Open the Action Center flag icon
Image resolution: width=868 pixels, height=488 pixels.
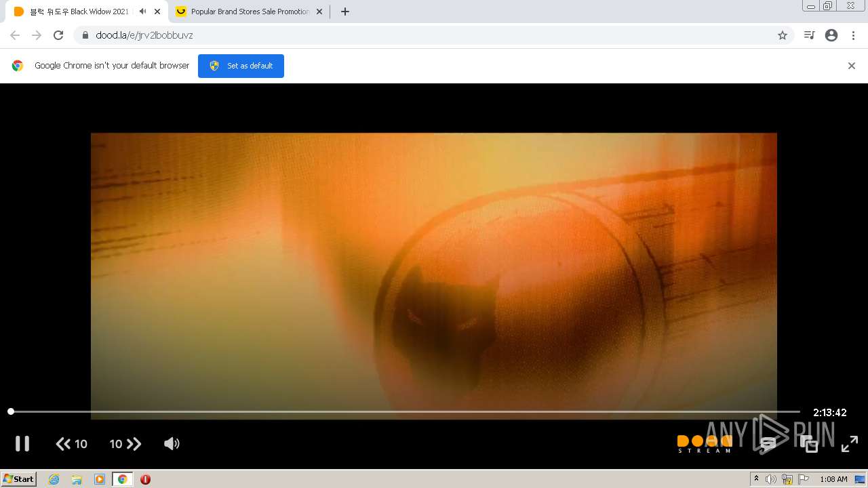point(804,479)
